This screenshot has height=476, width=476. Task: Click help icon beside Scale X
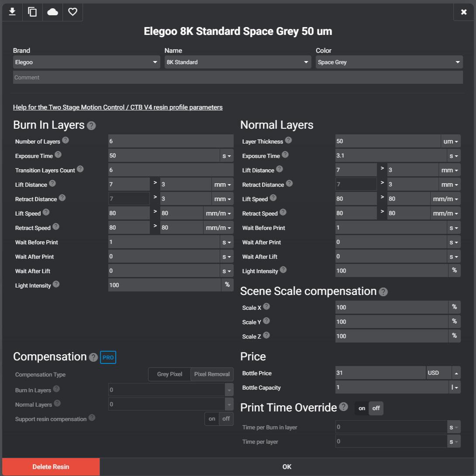point(267,306)
